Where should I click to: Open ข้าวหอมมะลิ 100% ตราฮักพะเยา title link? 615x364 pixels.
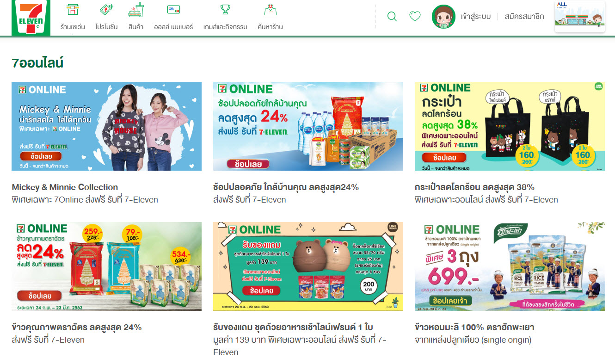[474, 327]
